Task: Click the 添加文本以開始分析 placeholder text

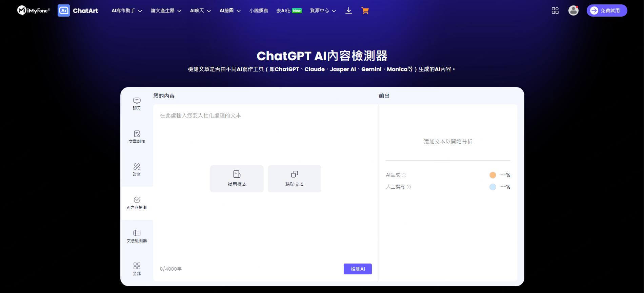Action: point(448,142)
